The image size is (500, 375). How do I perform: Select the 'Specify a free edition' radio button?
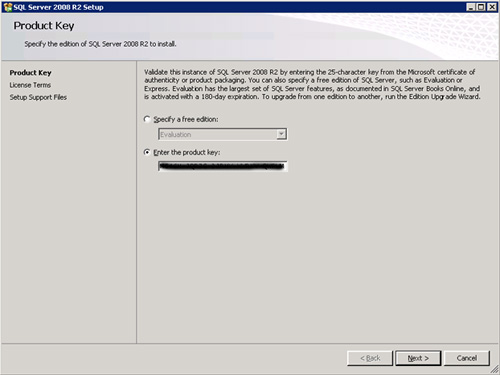pyautogui.click(x=147, y=119)
